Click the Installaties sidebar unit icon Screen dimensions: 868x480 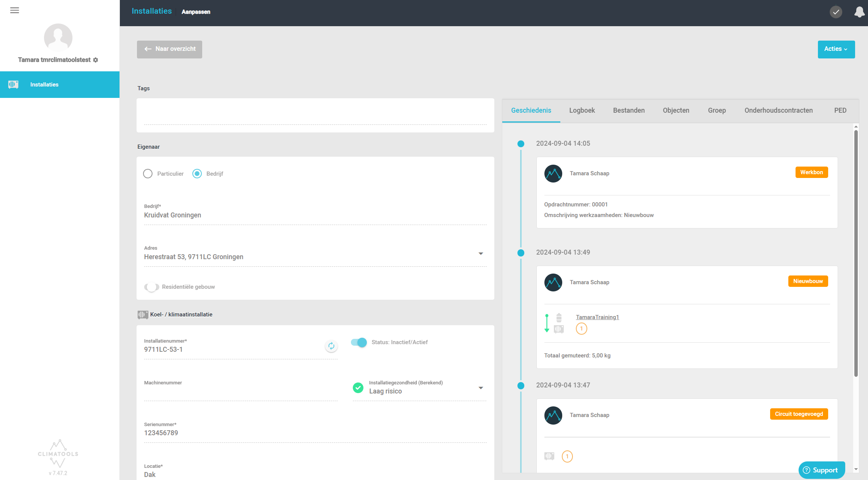[13, 85]
